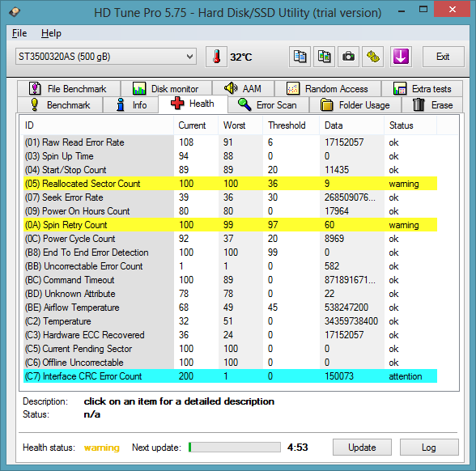Screen dimensions: 476x471
Task: Click the Erase trash can icon
Action: pos(419,104)
